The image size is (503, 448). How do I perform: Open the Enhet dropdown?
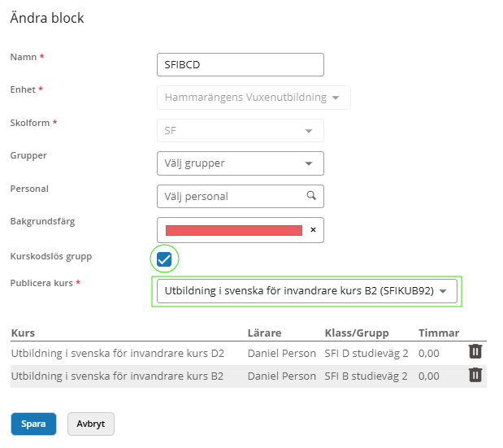pos(253,98)
